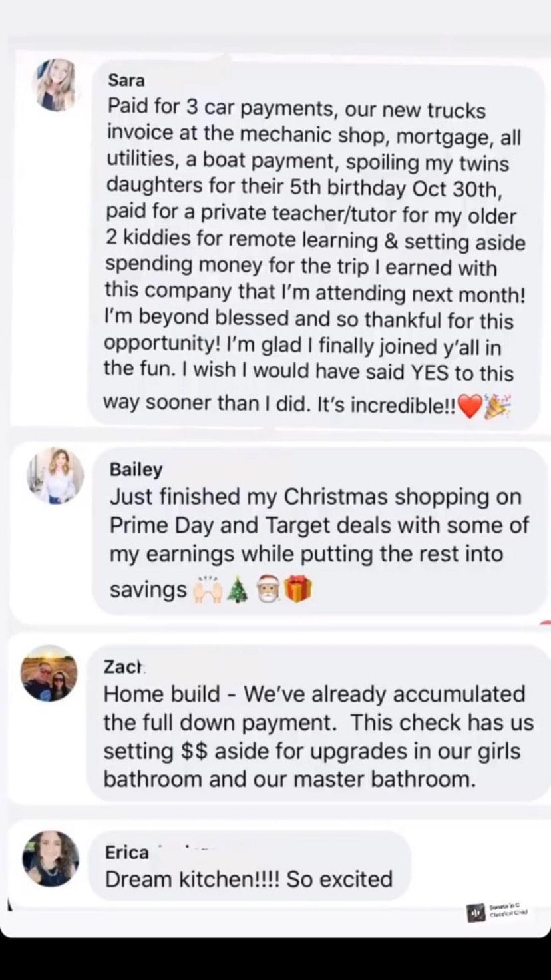Select Erica's Dream kitchen comment
This screenshot has width=551, height=980.
250,865
